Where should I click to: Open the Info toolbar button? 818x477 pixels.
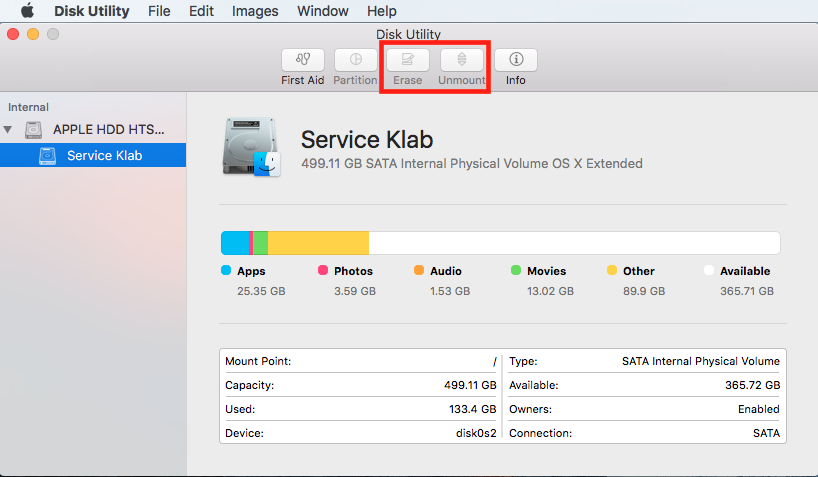coord(515,60)
